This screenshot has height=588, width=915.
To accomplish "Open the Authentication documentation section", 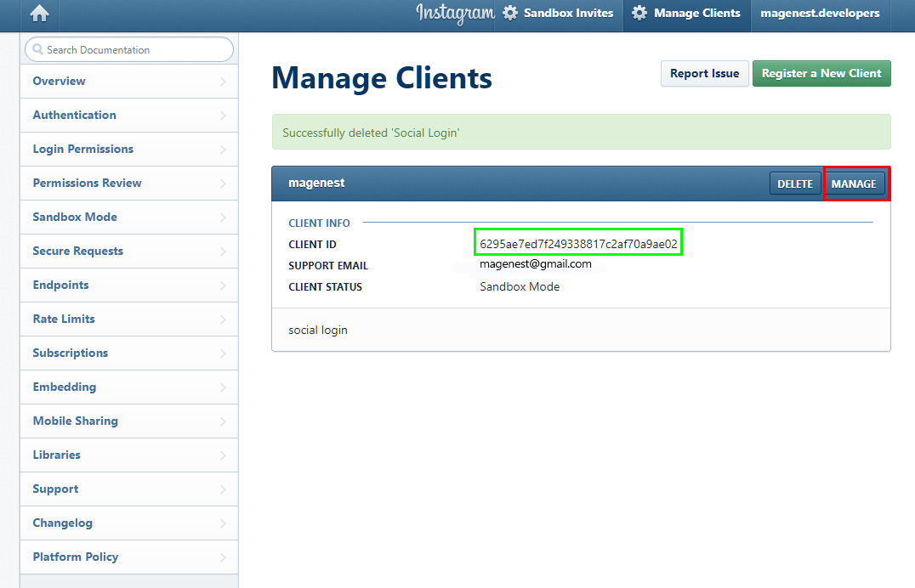I will (x=129, y=115).
